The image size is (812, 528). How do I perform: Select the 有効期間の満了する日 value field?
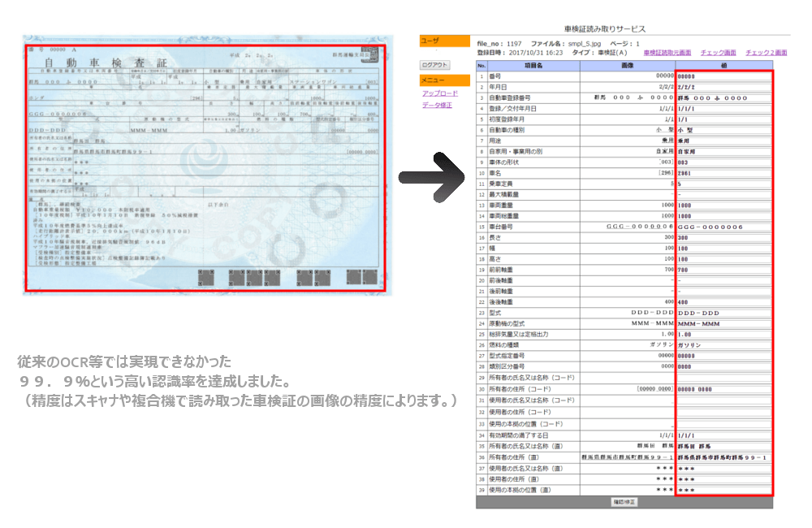click(723, 435)
